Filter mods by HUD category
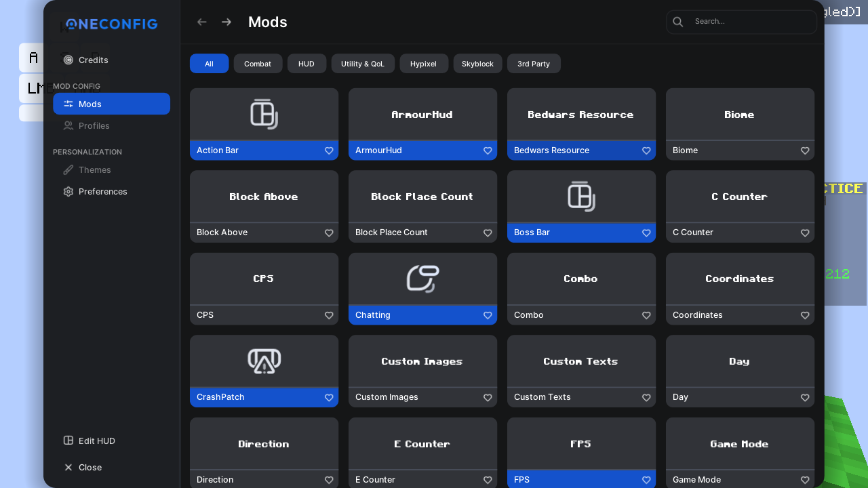 point(307,64)
